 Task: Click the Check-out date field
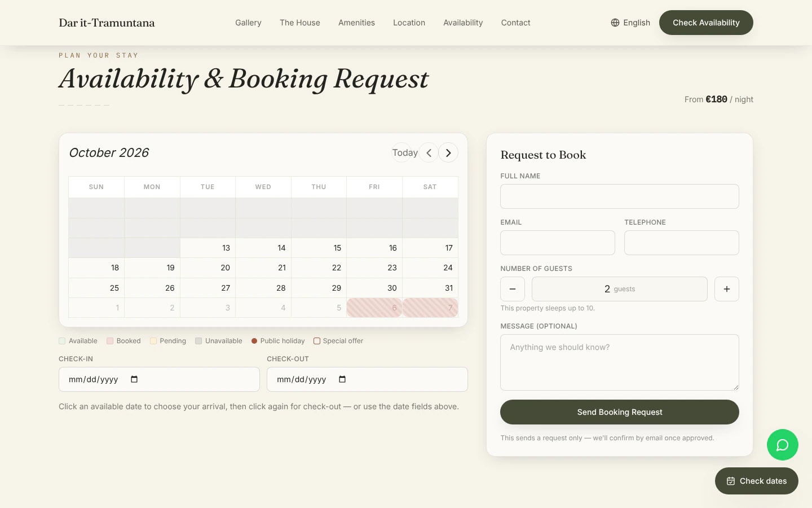click(x=367, y=379)
